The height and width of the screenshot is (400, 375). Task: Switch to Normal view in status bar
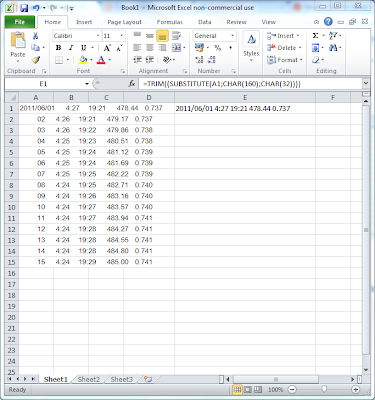(x=237, y=389)
